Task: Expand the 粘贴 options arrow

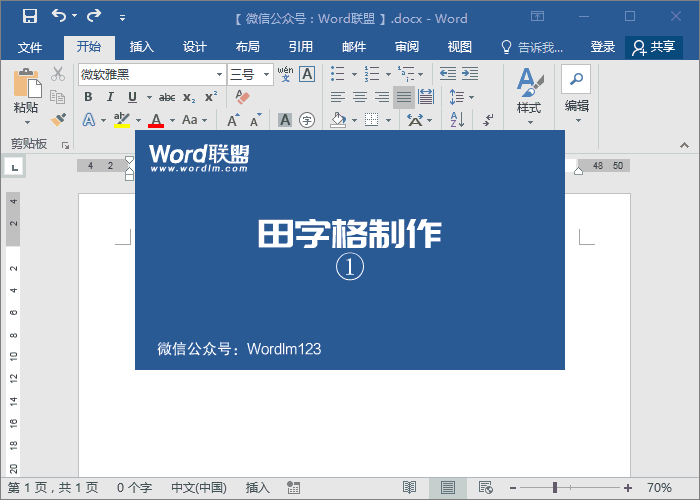Action: pyautogui.click(x=27, y=122)
